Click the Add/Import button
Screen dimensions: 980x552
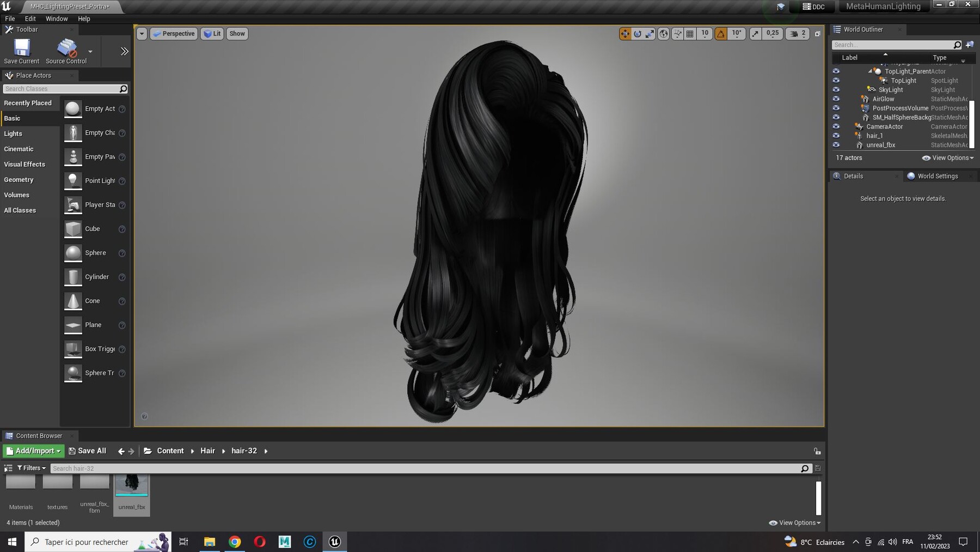[x=34, y=451]
